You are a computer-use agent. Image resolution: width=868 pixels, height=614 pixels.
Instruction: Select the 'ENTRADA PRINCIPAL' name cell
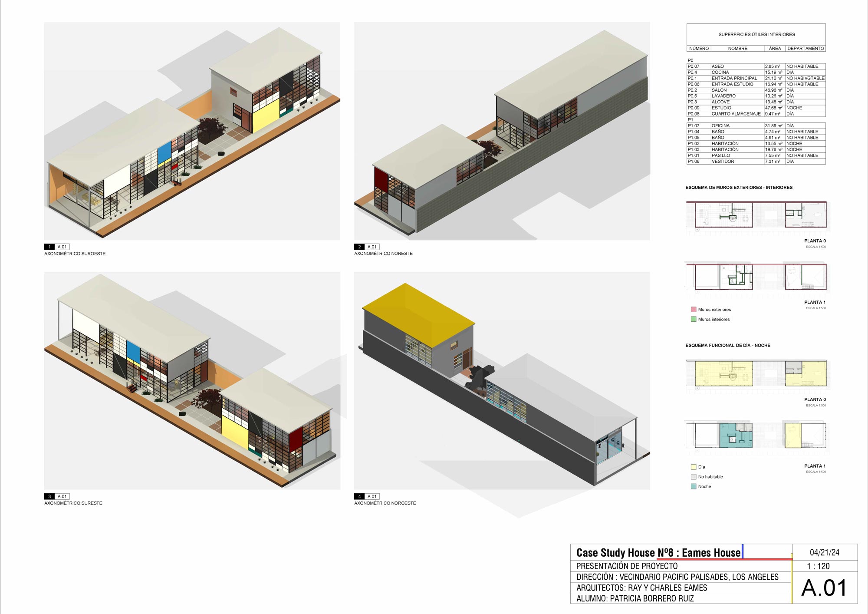pyautogui.click(x=737, y=78)
